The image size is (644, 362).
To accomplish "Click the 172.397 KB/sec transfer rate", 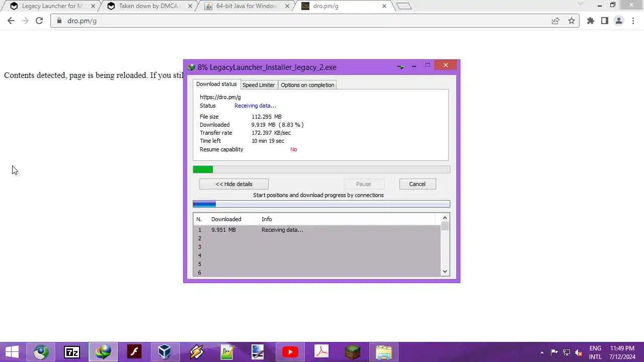I will tap(271, 133).
